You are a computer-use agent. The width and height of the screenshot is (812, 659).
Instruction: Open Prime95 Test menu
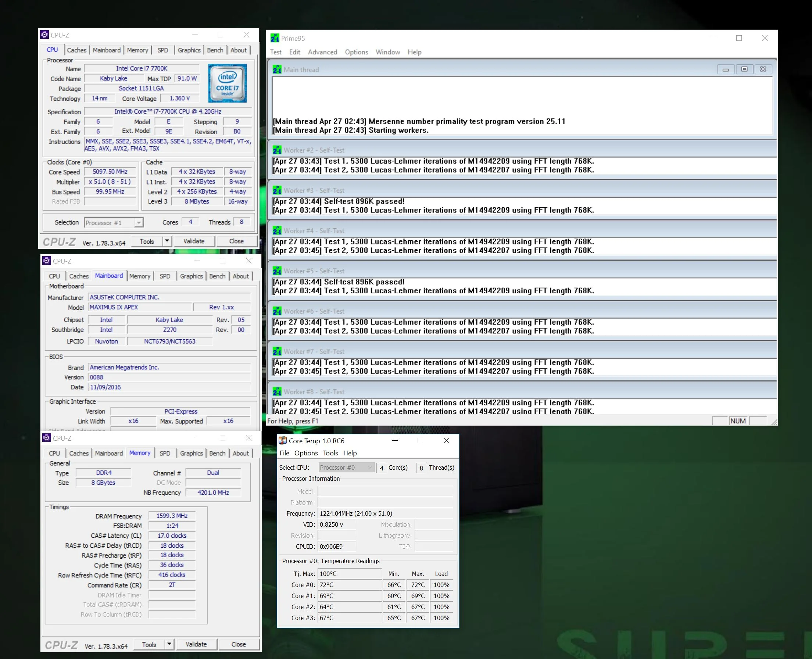(276, 52)
